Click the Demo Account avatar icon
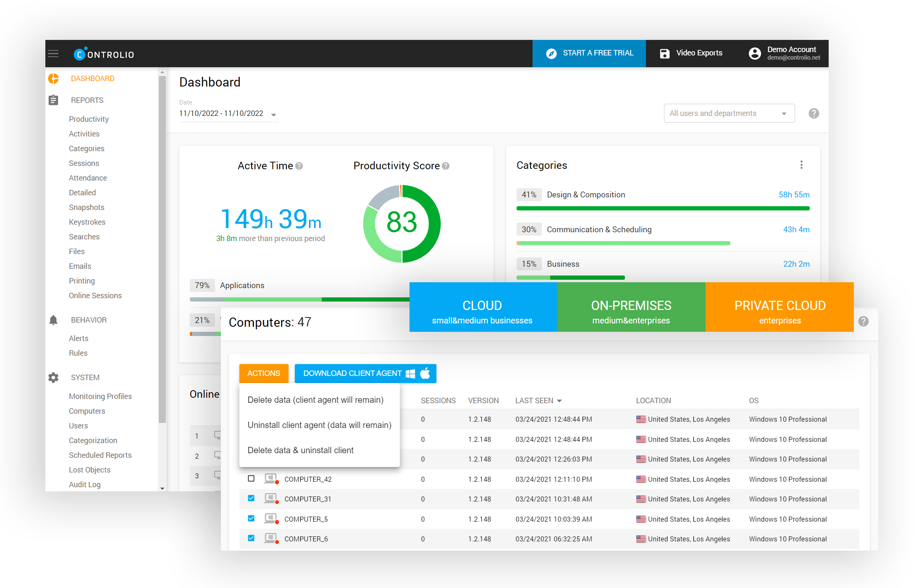The image size is (924, 588). pyautogui.click(x=754, y=53)
